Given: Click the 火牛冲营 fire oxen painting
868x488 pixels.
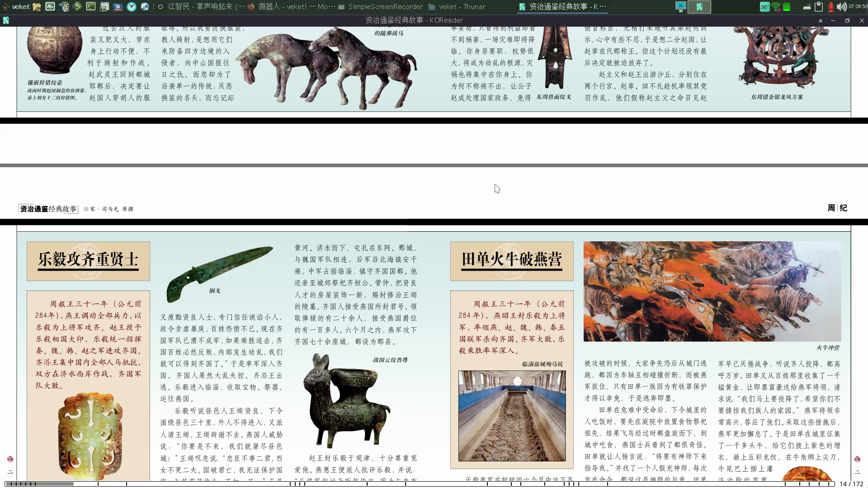Looking at the screenshot, I should [x=712, y=291].
